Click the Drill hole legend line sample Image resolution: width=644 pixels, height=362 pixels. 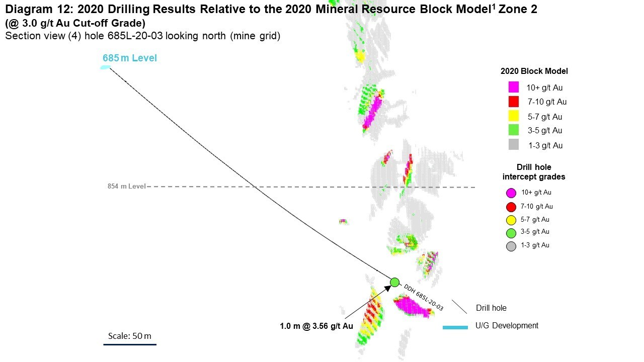(x=460, y=307)
